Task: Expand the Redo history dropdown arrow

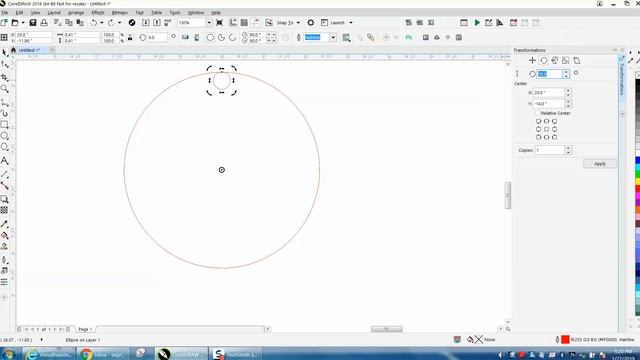Action: pos(119,23)
